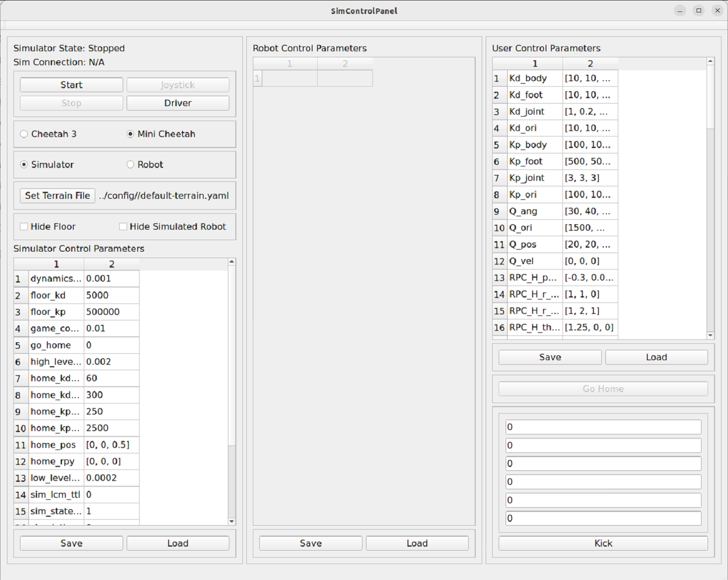Click the simulator table scroll-down arrow
The image size is (728, 580).
[x=232, y=521]
